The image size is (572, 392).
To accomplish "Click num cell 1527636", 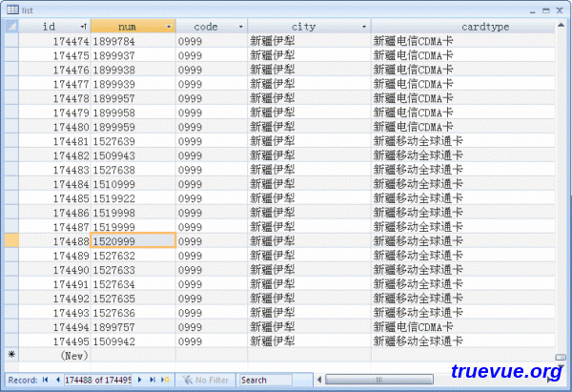I will coord(133,313).
